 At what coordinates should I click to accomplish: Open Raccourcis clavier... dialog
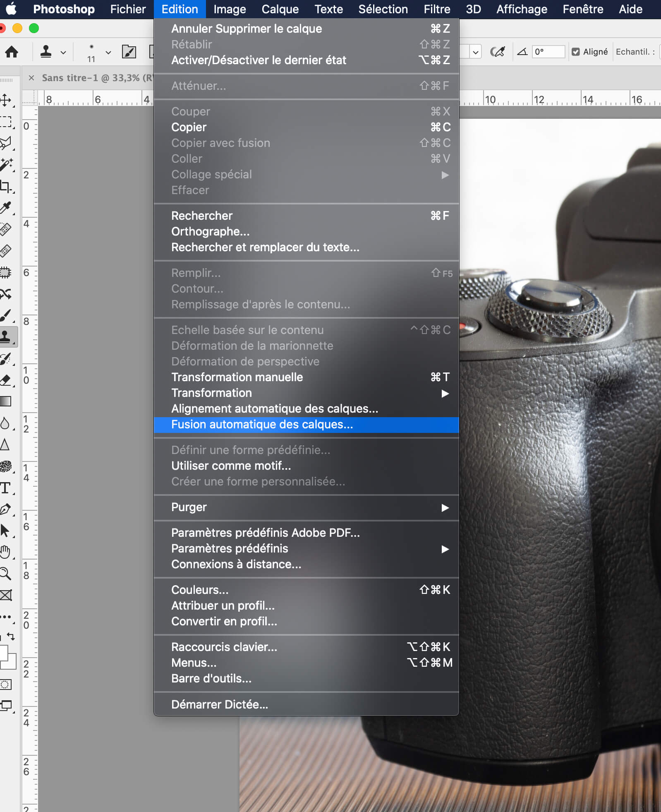306,647
